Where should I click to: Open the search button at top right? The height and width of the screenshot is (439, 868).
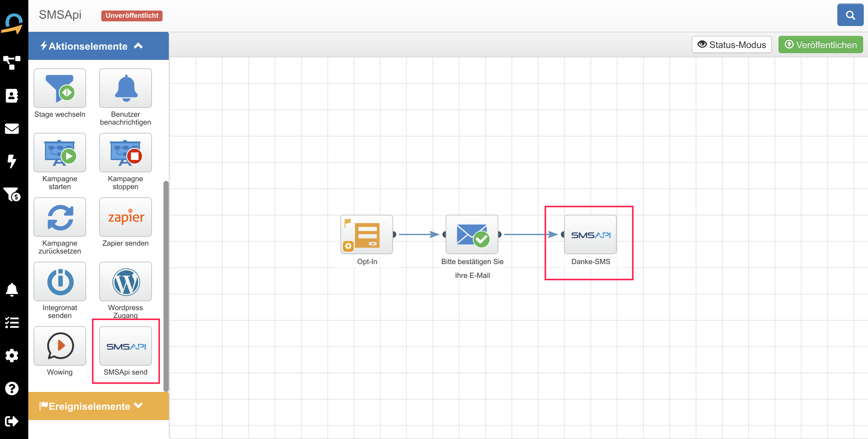850,15
